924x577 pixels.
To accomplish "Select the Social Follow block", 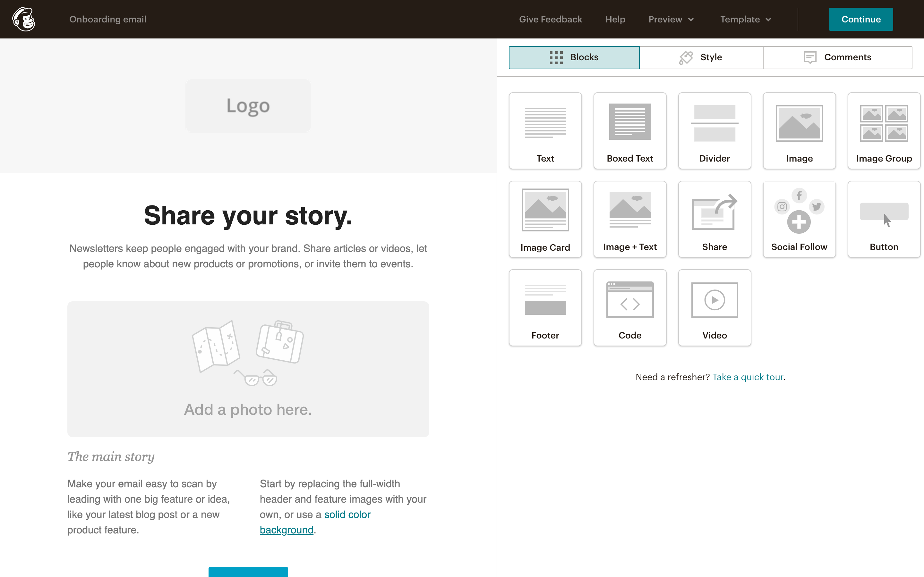I will pyautogui.click(x=799, y=219).
